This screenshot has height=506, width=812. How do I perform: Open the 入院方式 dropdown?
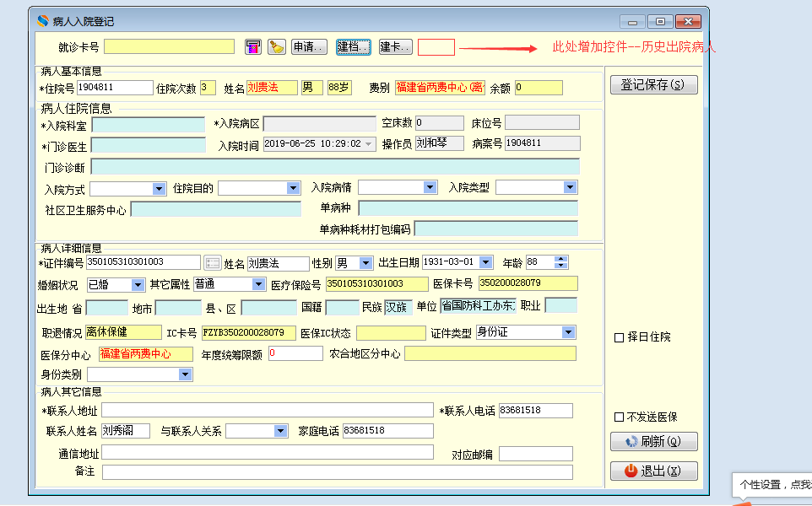pos(159,189)
